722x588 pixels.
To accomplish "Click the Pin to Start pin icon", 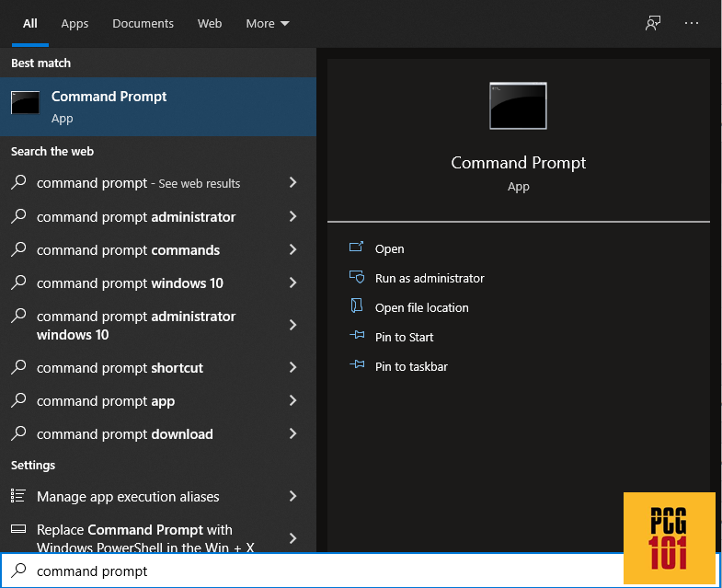I will tap(357, 335).
